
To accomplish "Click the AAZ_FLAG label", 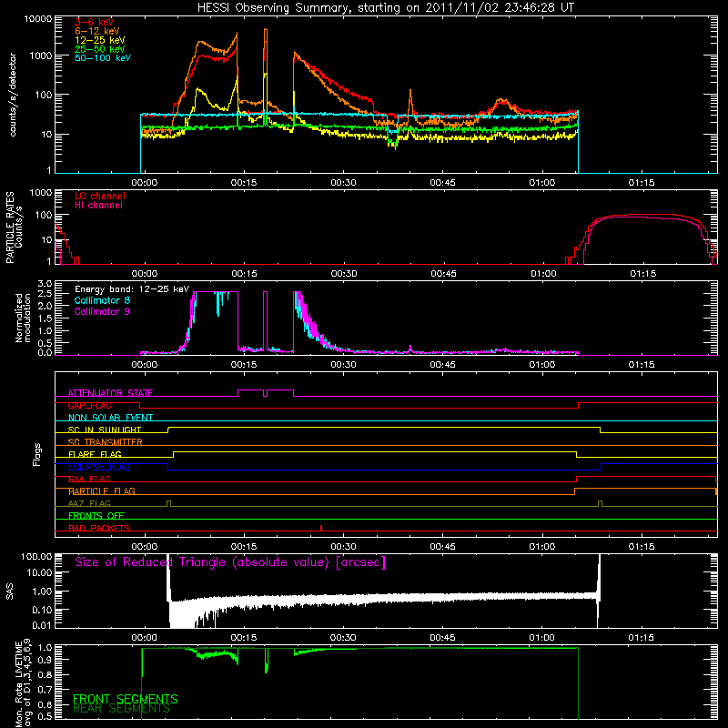I will tap(89, 503).
